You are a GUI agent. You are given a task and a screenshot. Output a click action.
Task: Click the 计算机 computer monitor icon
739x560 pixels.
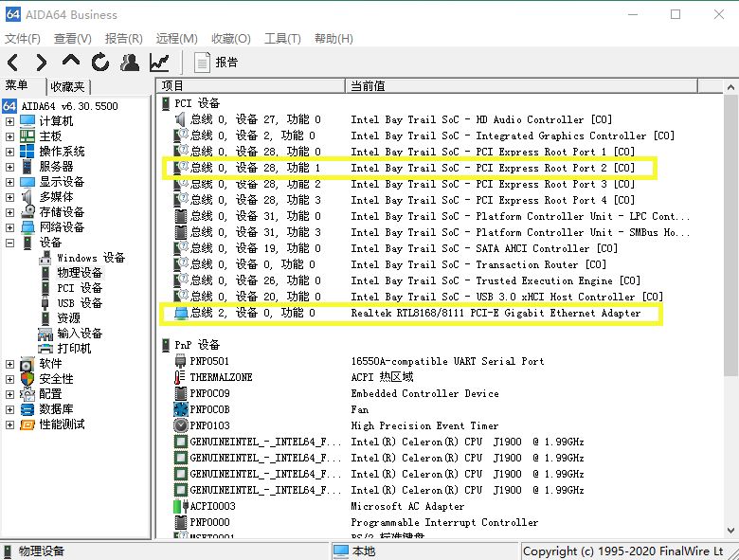[27, 121]
